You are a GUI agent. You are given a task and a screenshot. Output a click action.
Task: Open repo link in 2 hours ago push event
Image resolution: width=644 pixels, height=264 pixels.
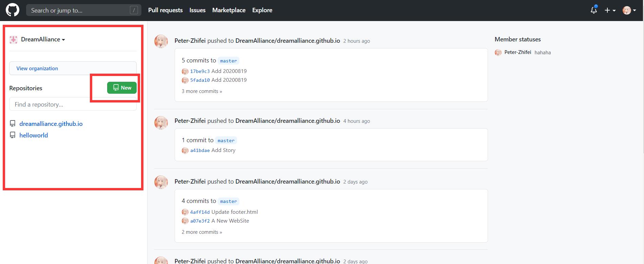pos(288,41)
